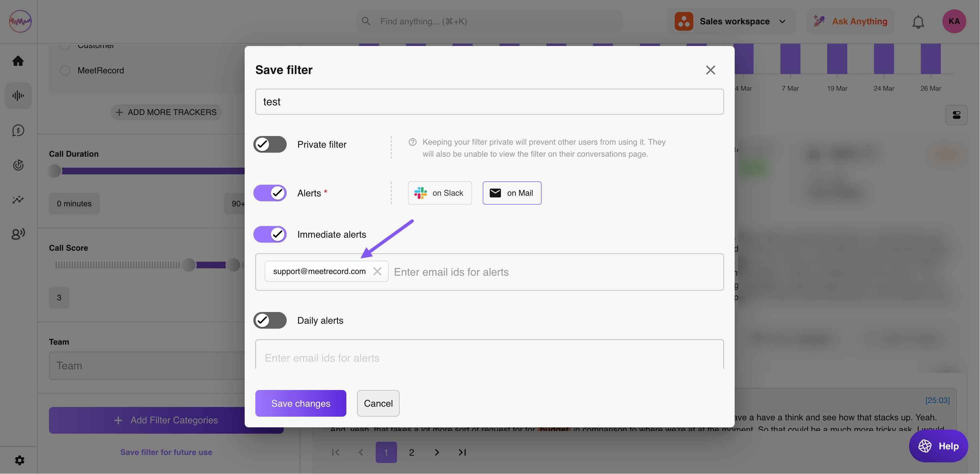Image resolution: width=980 pixels, height=474 pixels.
Task: Open the voice coaching sidebar icon
Action: tap(18, 234)
